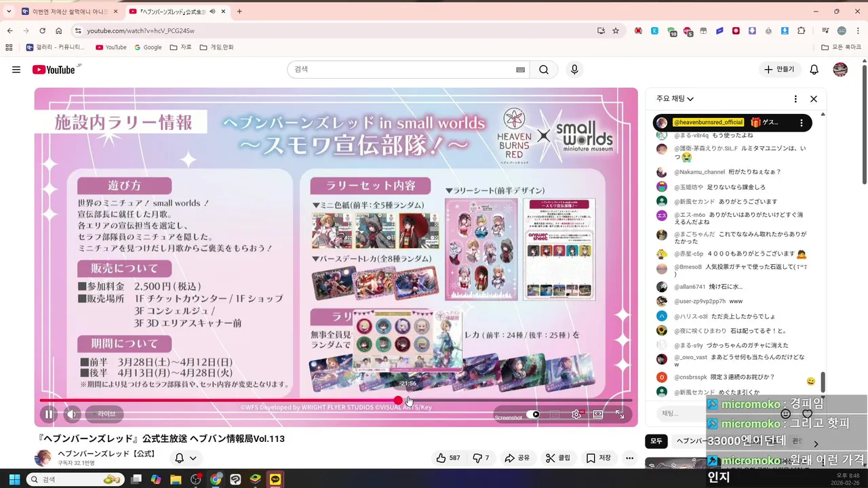Toggle subtitles button in player controls

555,414
